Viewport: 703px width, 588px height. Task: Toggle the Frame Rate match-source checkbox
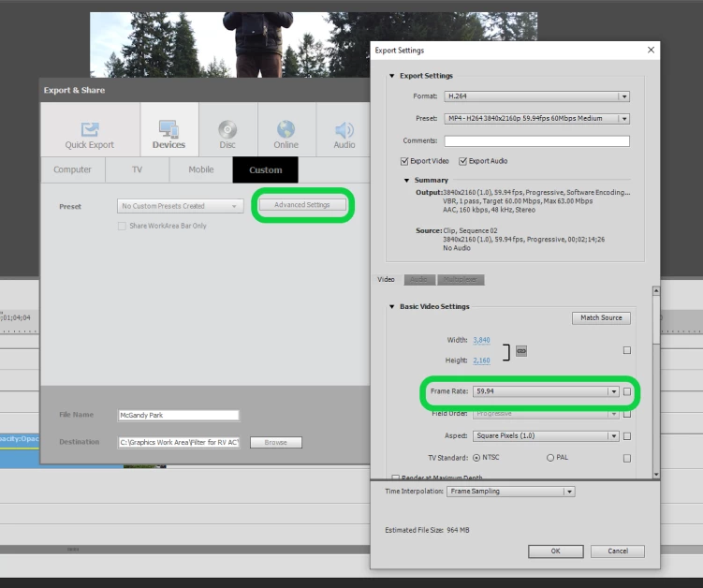(627, 391)
